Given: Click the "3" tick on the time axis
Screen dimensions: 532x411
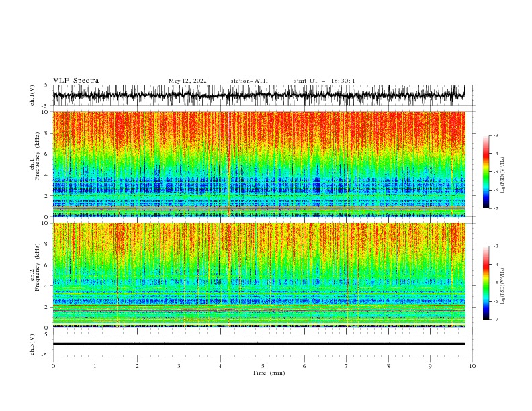Looking at the screenshot, I should coord(179,366).
